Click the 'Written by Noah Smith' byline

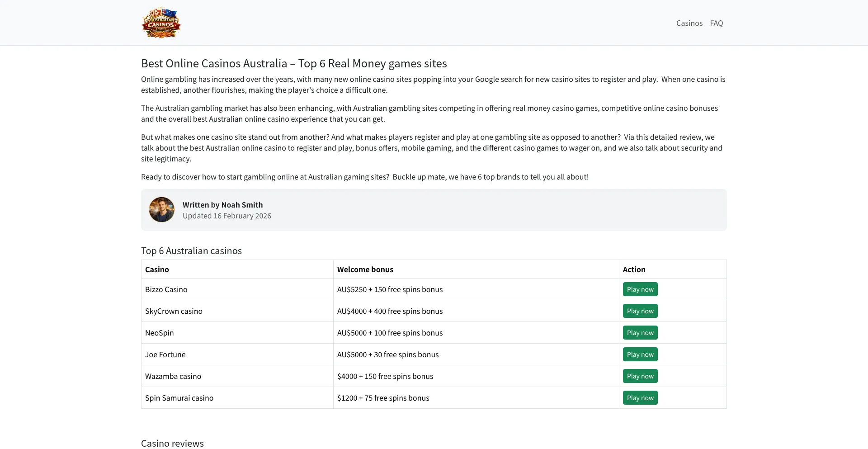click(x=222, y=205)
